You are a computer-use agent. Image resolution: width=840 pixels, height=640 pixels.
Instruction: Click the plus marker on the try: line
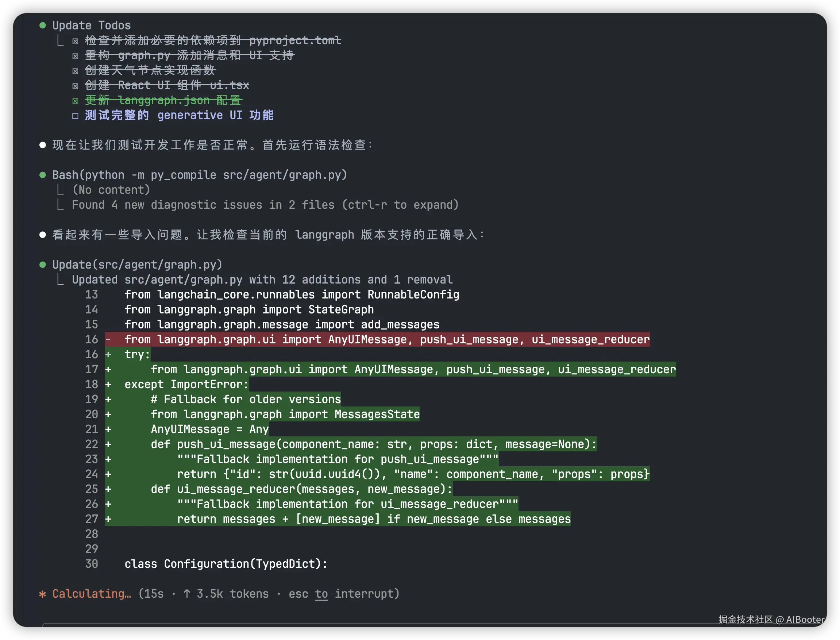[x=108, y=355]
